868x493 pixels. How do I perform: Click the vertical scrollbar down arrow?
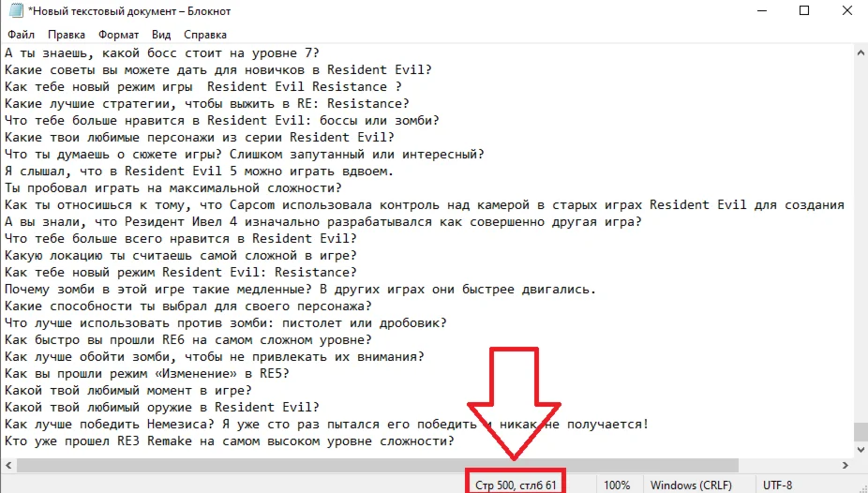coord(861,449)
